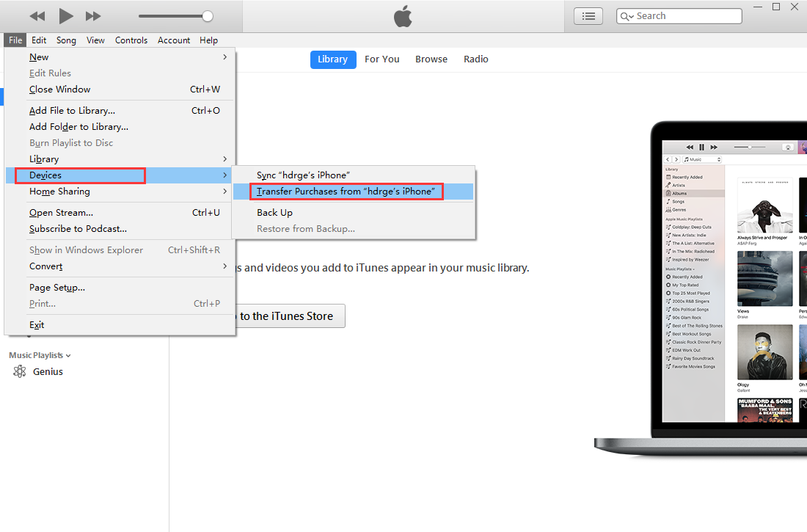Expand the Devices submenu

pos(120,175)
